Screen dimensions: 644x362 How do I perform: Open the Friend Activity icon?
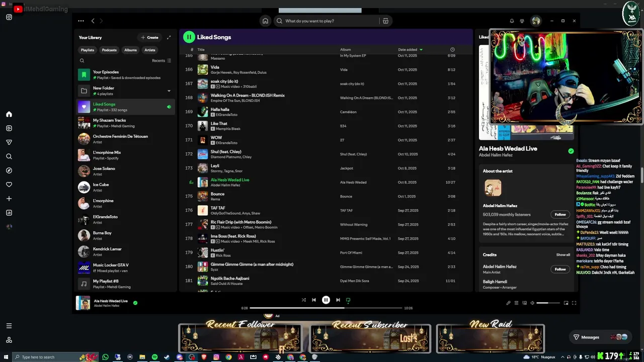[522, 21]
